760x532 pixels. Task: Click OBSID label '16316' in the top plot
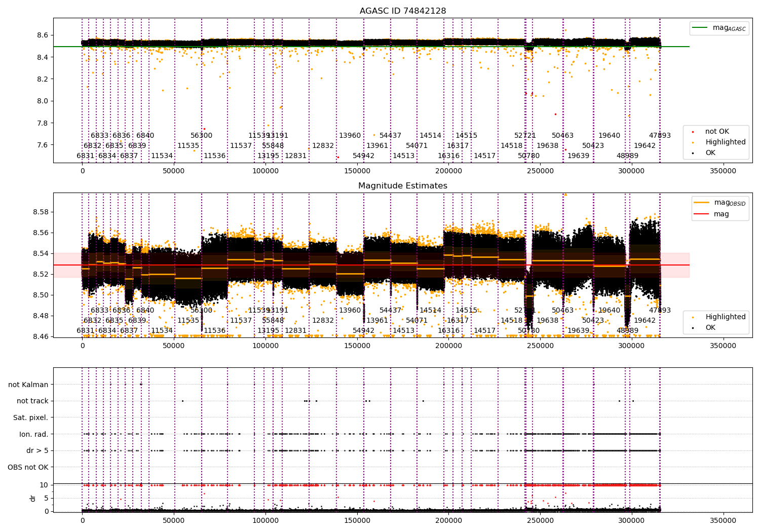click(449, 156)
